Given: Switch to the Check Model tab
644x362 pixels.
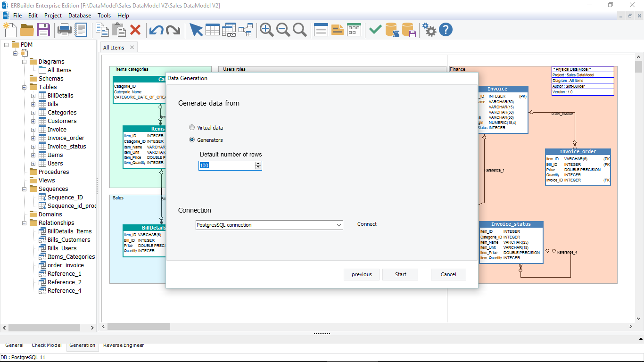Looking at the screenshot, I should point(46,345).
